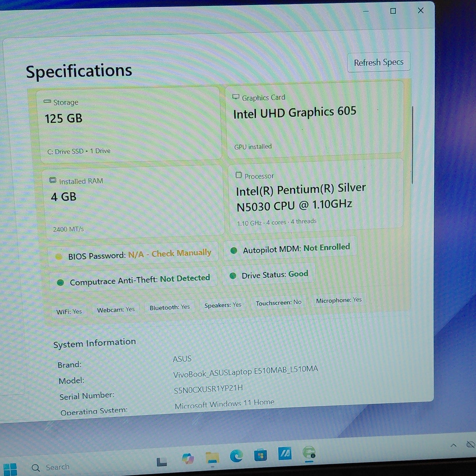Open File Explorer folder icon
This screenshot has height=476, width=476.
tap(212, 458)
